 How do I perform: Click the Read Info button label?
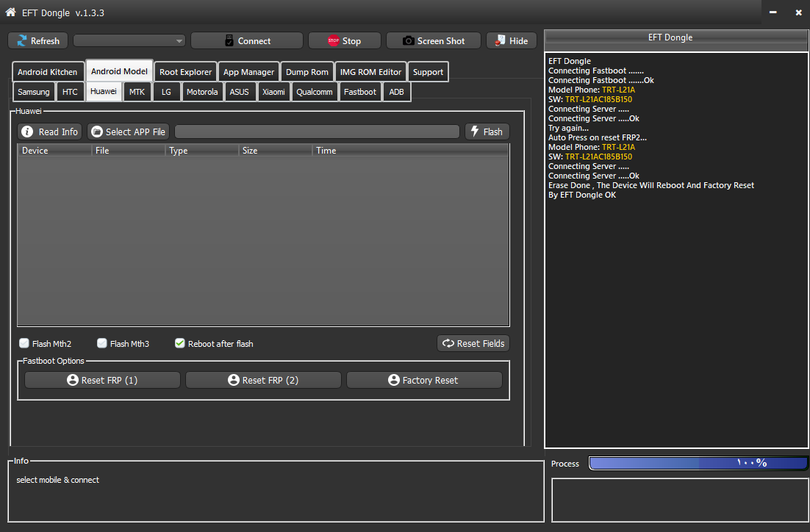[58, 132]
